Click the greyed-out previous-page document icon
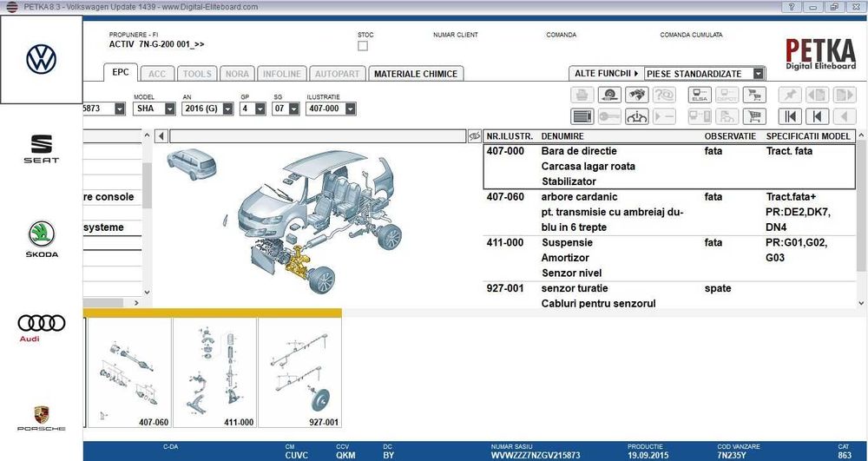Image resolution: width=868 pixels, height=461 pixels. [x=817, y=95]
